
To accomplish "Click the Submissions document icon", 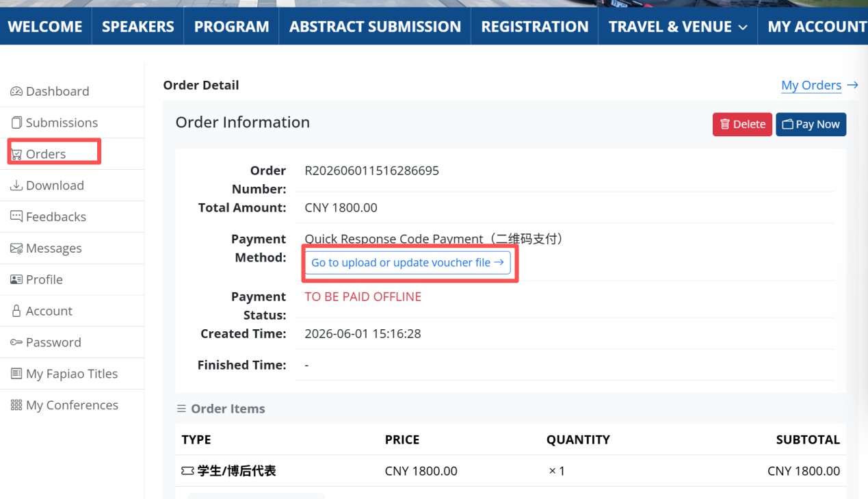I will click(16, 123).
